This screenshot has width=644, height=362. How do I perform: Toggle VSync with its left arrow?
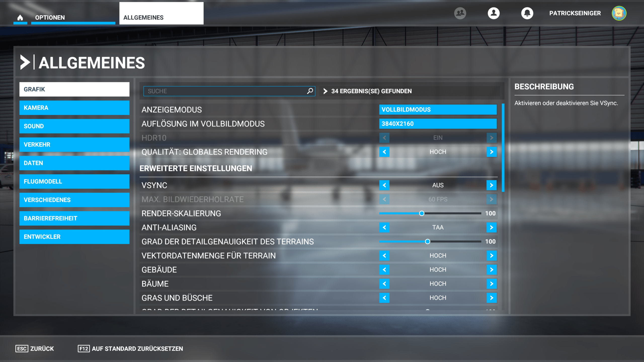point(384,185)
